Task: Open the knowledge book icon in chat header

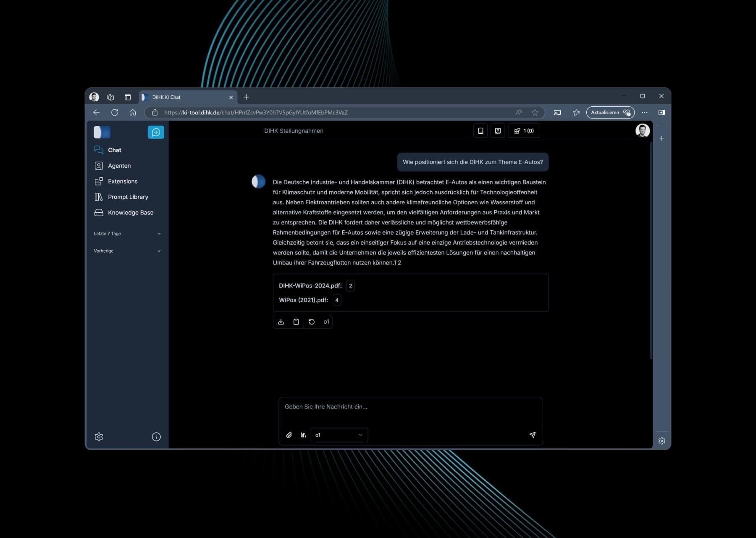Action: 480,131
